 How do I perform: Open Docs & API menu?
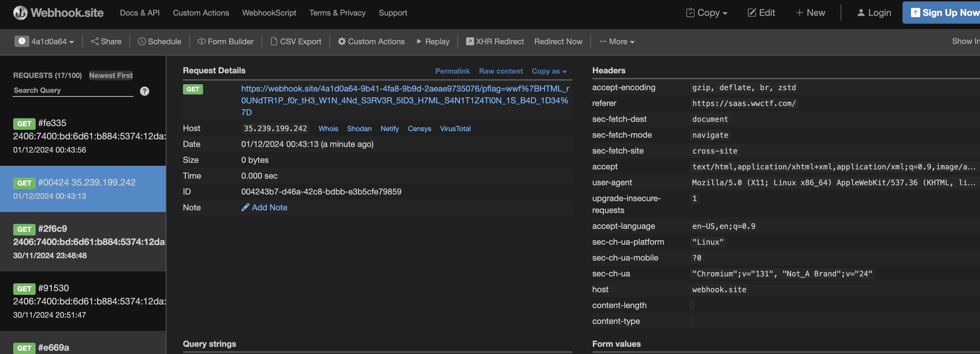point(140,13)
